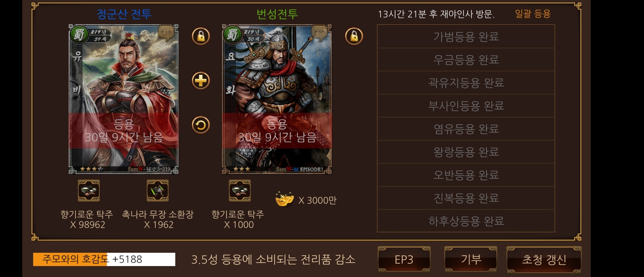This screenshot has height=277, width=644.
Task: Tap the gold ingot X 3000만 icon
Action: pos(285,199)
